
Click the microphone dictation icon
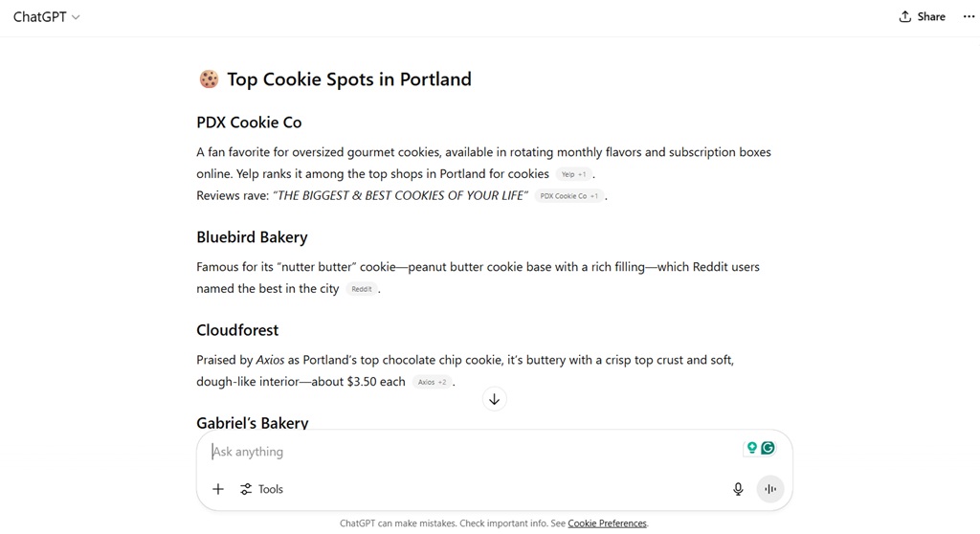(738, 489)
